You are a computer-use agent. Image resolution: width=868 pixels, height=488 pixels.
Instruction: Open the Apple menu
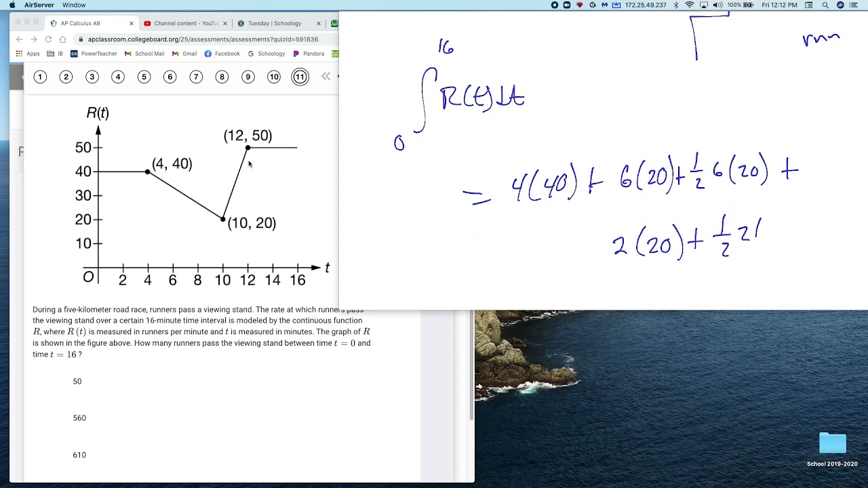click(12, 5)
